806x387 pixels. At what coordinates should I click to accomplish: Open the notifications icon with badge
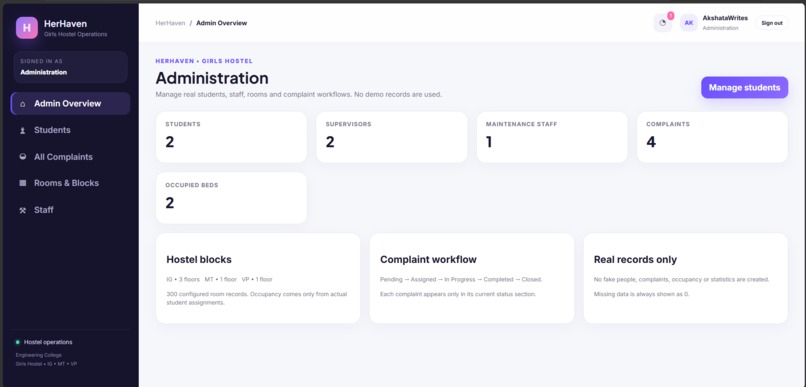[x=663, y=23]
